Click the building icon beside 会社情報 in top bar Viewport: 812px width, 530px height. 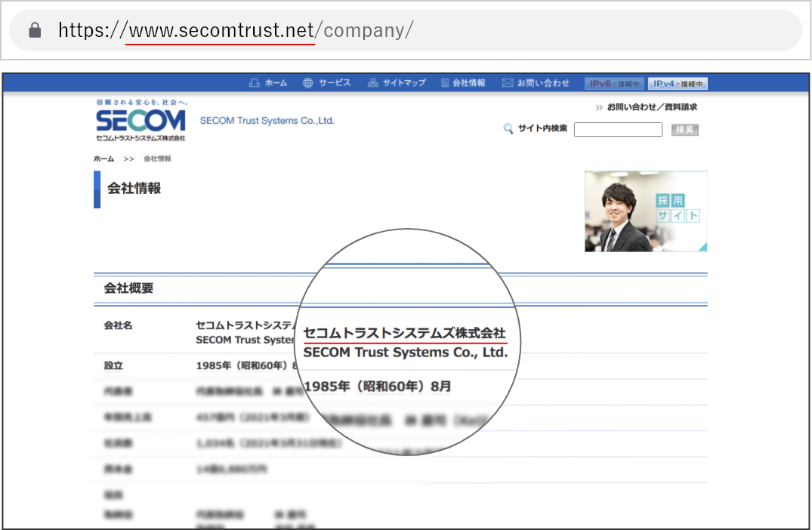tap(444, 83)
